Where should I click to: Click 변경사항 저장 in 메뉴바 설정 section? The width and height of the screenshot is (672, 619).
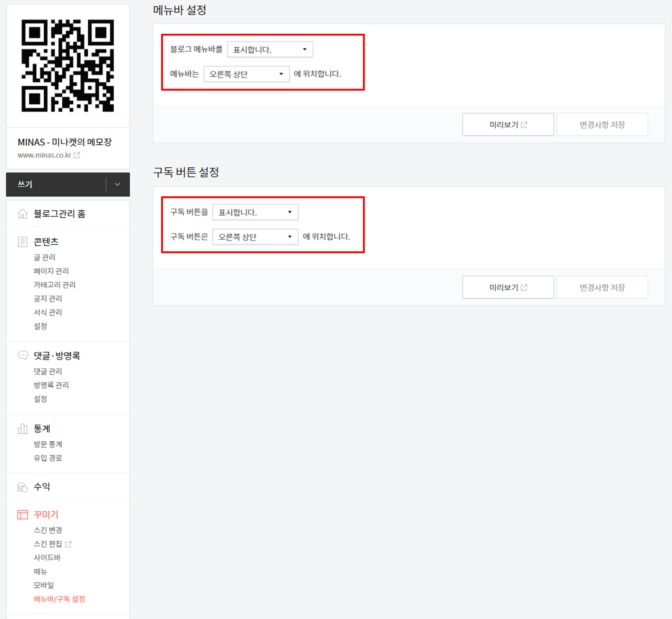click(x=602, y=124)
